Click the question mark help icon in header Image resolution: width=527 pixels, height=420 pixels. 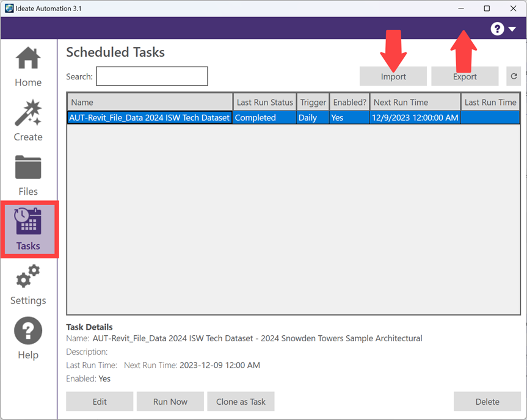[x=497, y=29]
